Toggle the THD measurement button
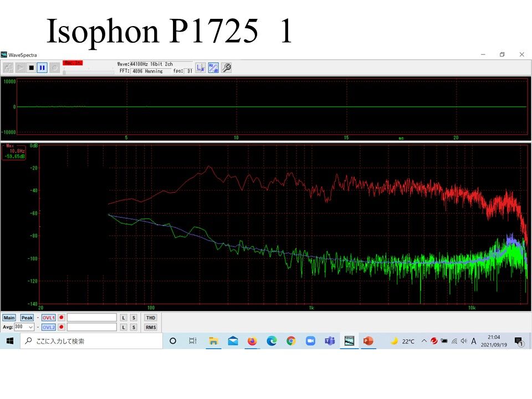 point(151,318)
